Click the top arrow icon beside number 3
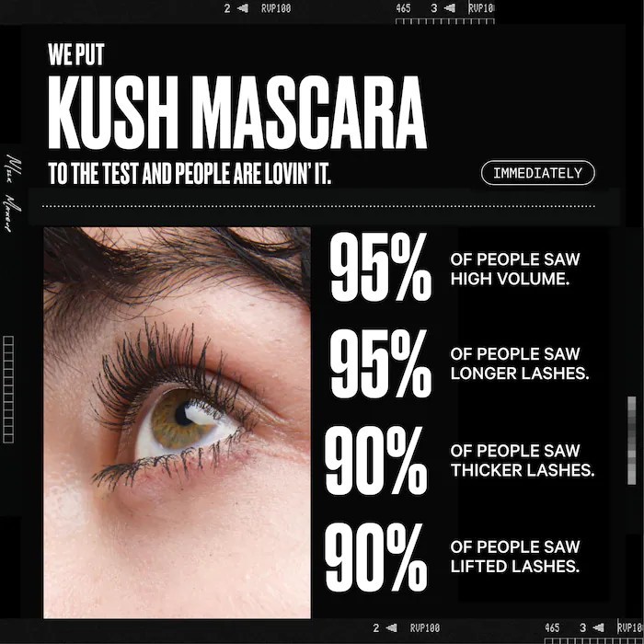644x644 pixels. [450, 8]
